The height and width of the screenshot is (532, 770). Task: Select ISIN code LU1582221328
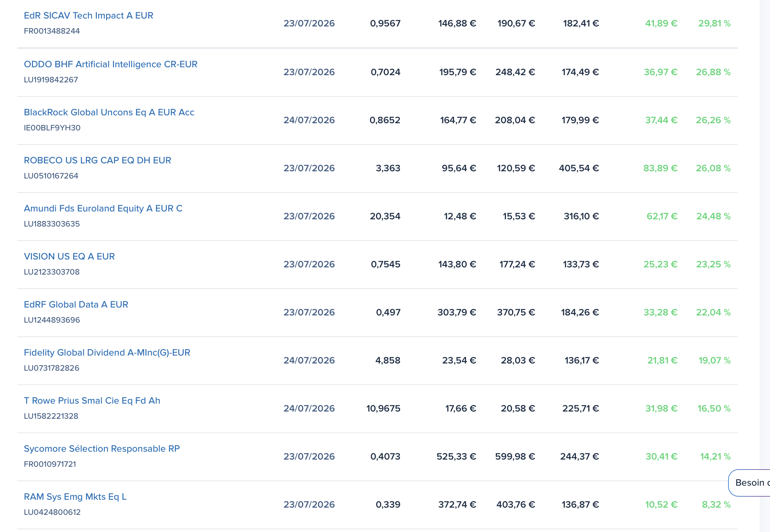(51, 416)
